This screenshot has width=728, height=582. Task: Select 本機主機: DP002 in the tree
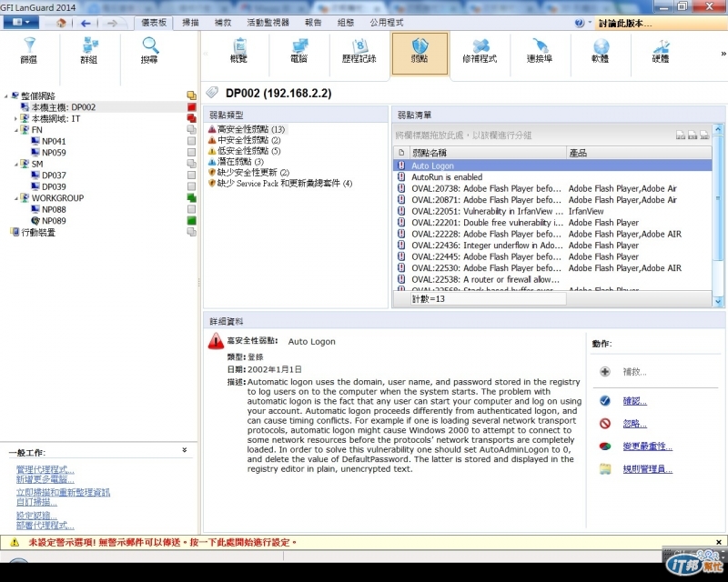pyautogui.click(x=63, y=107)
